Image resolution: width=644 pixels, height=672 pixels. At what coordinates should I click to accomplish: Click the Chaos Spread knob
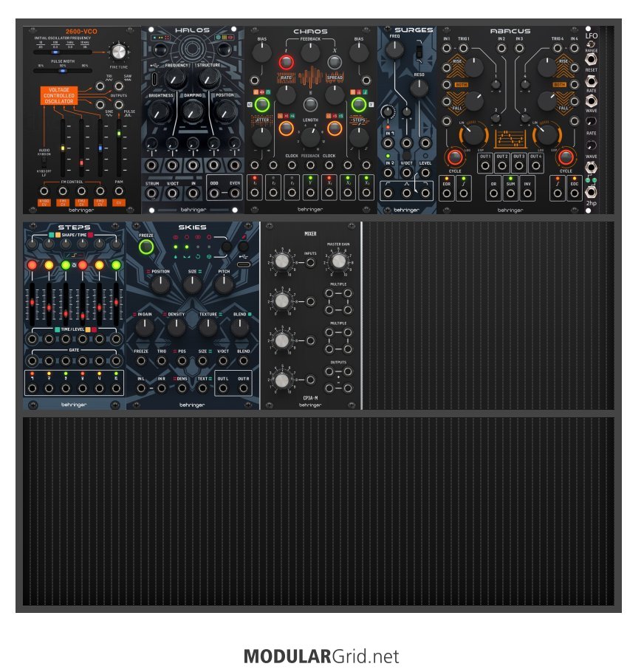pyautogui.click(x=335, y=95)
